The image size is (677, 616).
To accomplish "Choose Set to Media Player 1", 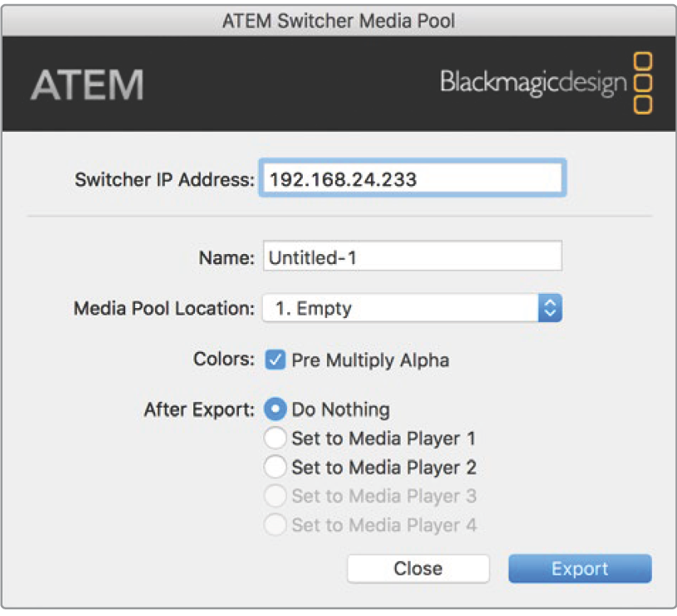I will pyautogui.click(x=276, y=438).
